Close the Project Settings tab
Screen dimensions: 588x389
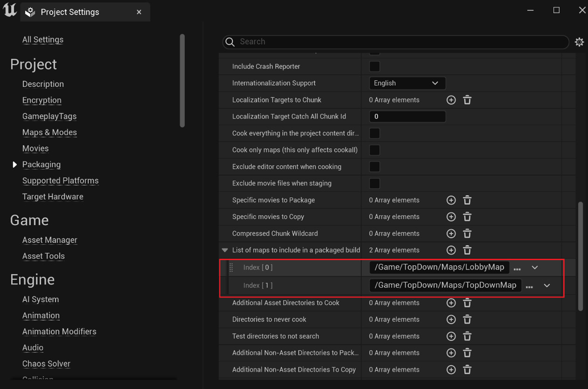pyautogui.click(x=139, y=12)
